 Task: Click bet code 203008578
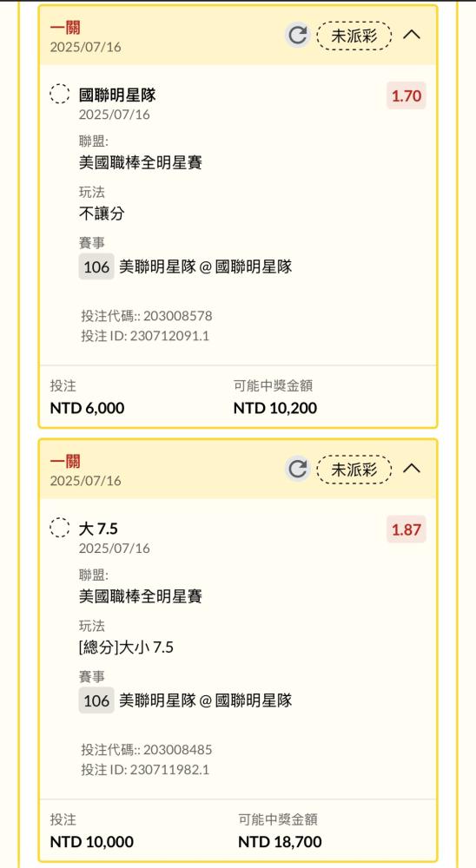[x=177, y=316]
